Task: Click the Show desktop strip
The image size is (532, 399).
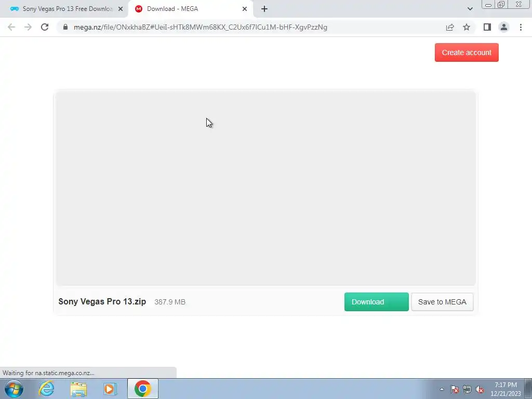Action: (528, 389)
